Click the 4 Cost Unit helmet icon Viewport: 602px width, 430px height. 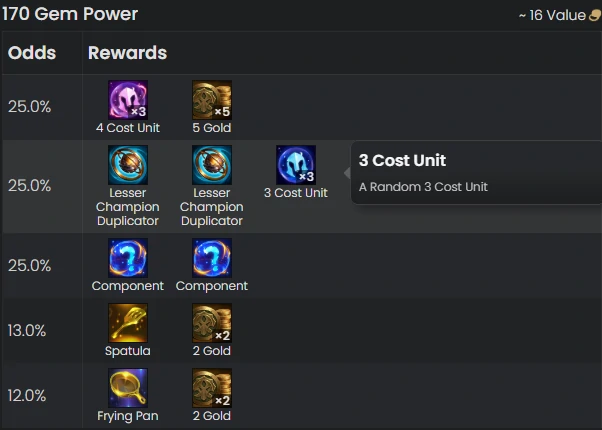[x=128, y=100]
